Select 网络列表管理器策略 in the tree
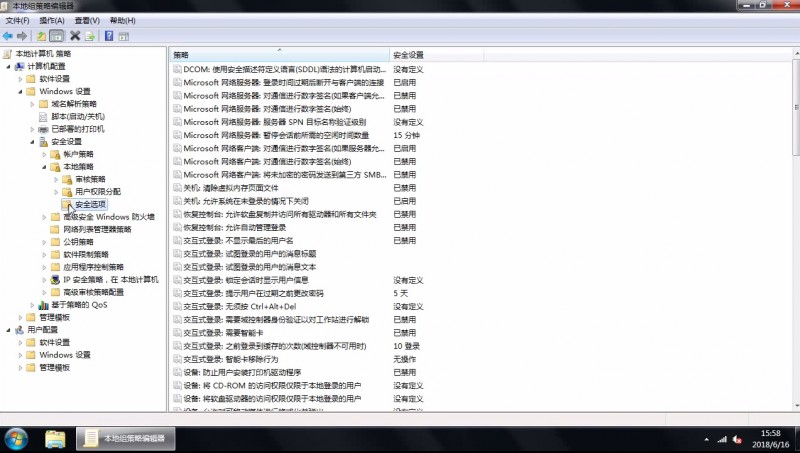Viewport: 800px width, 453px height. coord(97,230)
